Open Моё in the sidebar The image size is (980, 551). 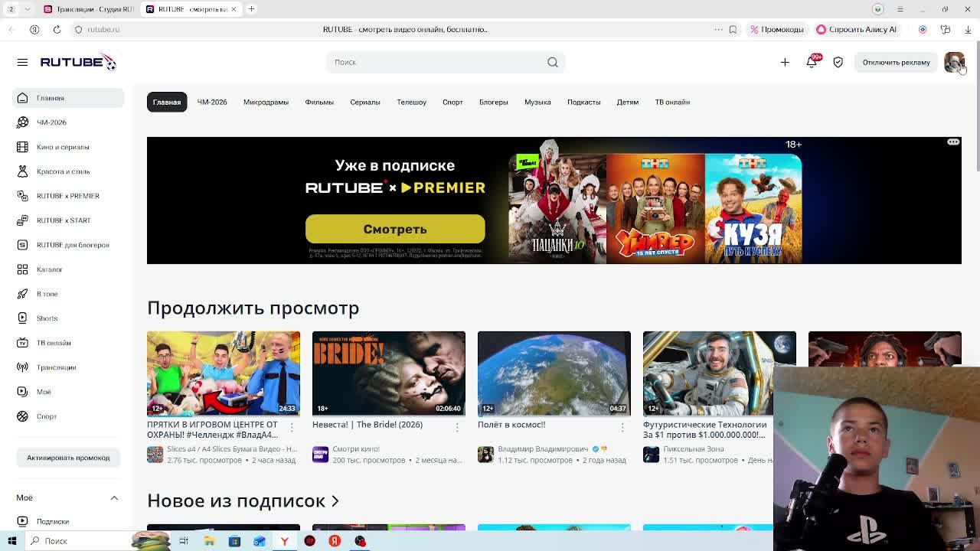pos(68,392)
